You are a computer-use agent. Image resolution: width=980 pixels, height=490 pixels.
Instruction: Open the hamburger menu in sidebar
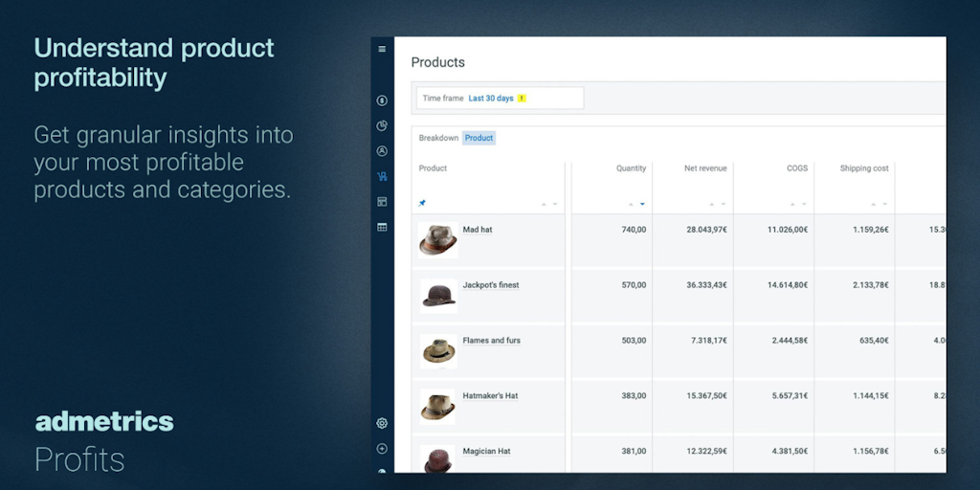click(382, 50)
